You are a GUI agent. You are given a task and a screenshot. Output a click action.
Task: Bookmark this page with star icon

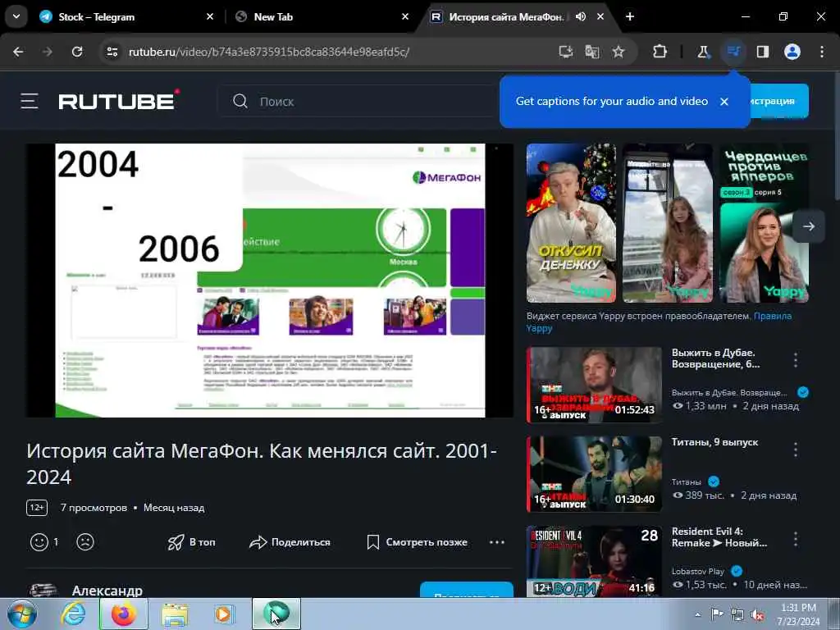click(x=619, y=52)
